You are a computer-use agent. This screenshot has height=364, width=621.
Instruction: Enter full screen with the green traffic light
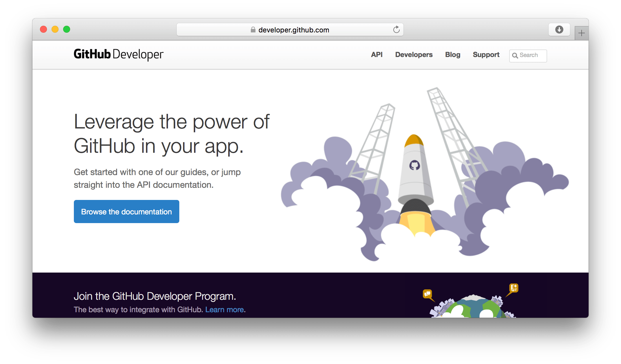67,29
